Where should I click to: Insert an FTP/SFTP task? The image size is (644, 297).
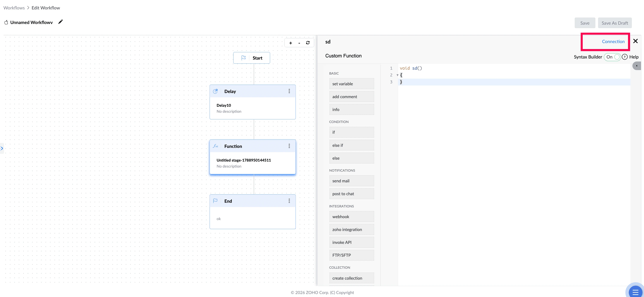352,255
